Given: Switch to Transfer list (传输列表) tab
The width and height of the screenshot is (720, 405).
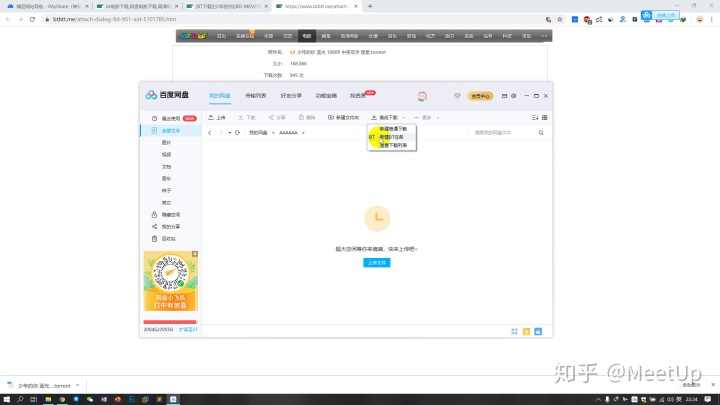Looking at the screenshot, I should (x=255, y=96).
